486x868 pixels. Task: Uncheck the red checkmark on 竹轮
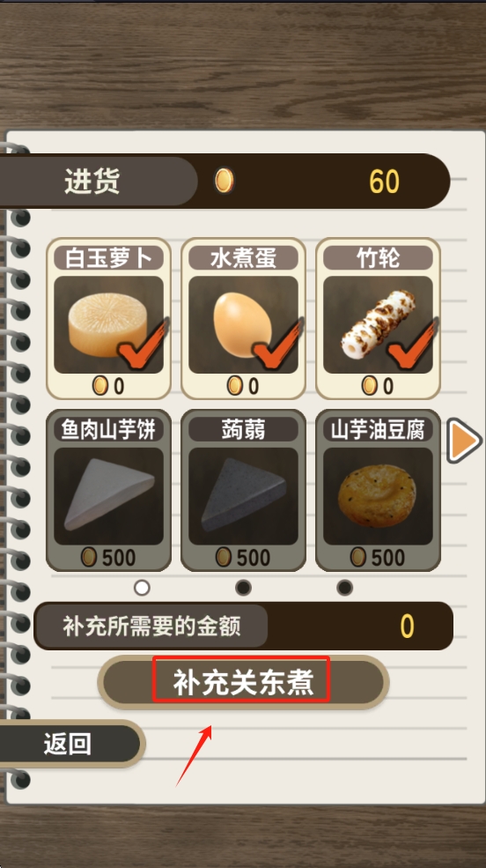tap(412, 345)
